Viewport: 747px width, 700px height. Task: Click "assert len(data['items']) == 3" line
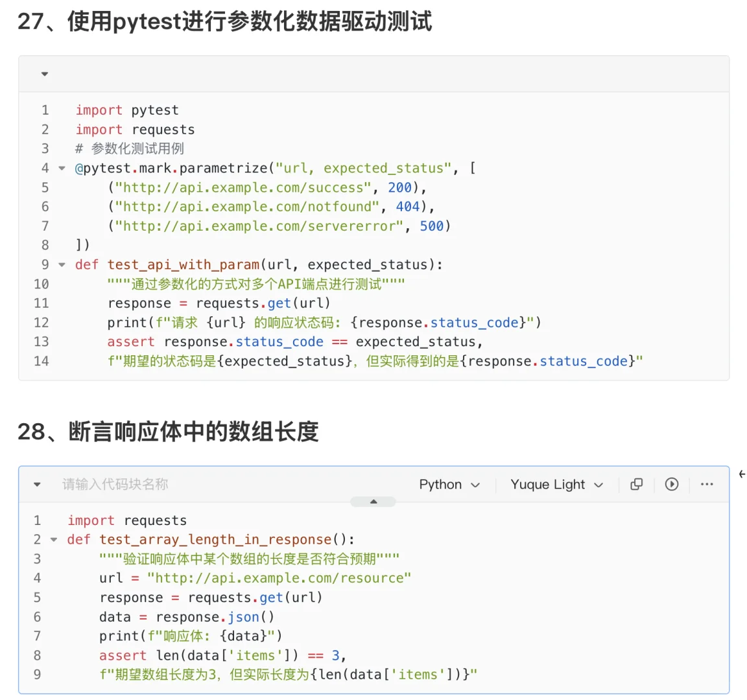(222, 656)
